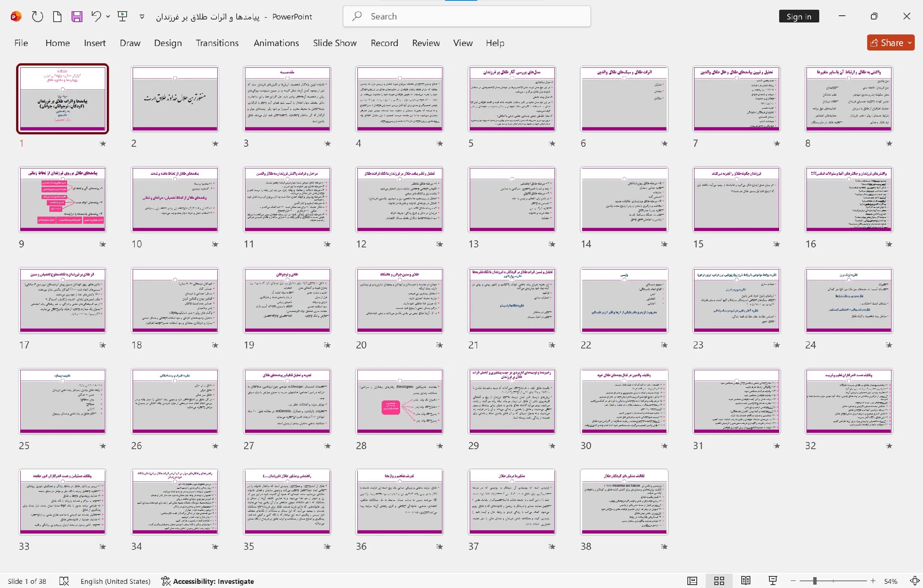This screenshot has width=923, height=588.
Task: Switch to the Design tab
Action: pos(168,43)
